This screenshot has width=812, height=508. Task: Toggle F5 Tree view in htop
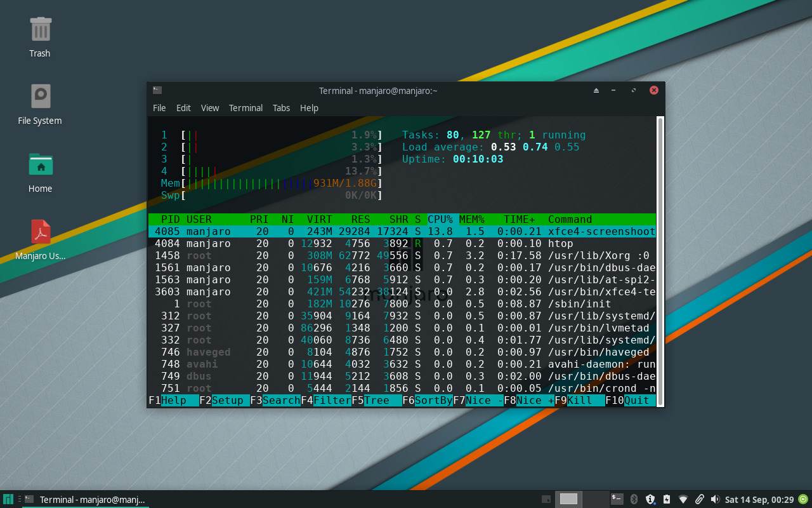coord(377,400)
